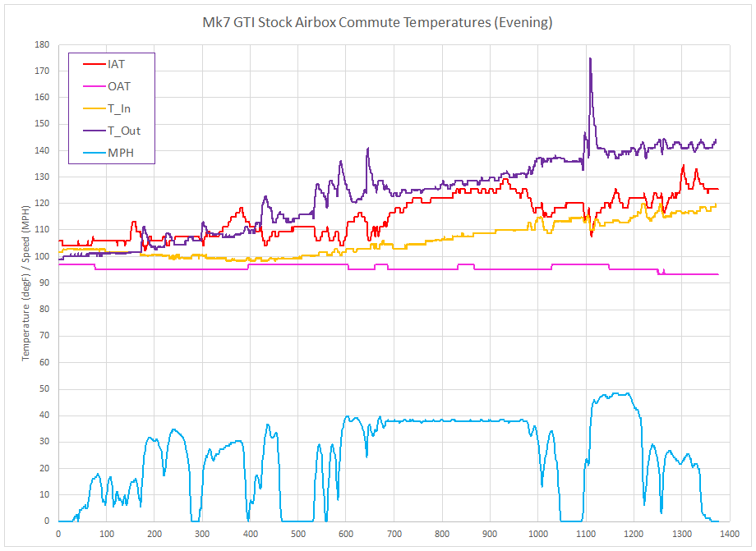Screen dimensions: 756x551
Task: Click the y-axis label 20
Action: point(44,468)
